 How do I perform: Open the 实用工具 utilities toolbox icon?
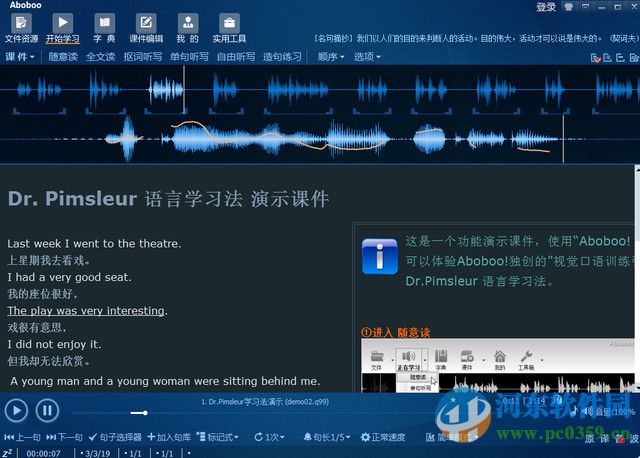pos(229,28)
